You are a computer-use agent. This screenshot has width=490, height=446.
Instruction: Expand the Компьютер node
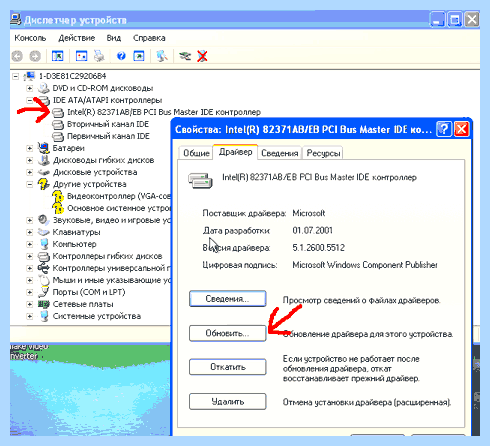point(30,244)
